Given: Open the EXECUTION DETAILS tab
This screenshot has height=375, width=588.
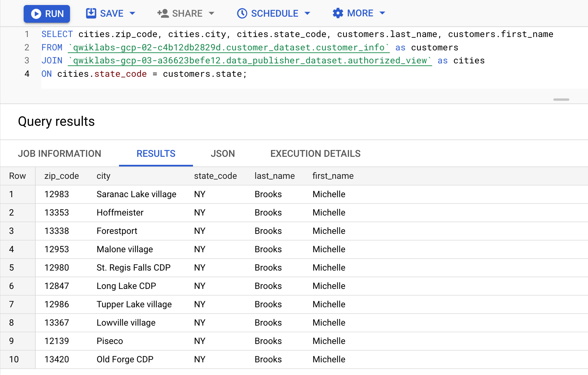Looking at the screenshot, I should point(315,153).
